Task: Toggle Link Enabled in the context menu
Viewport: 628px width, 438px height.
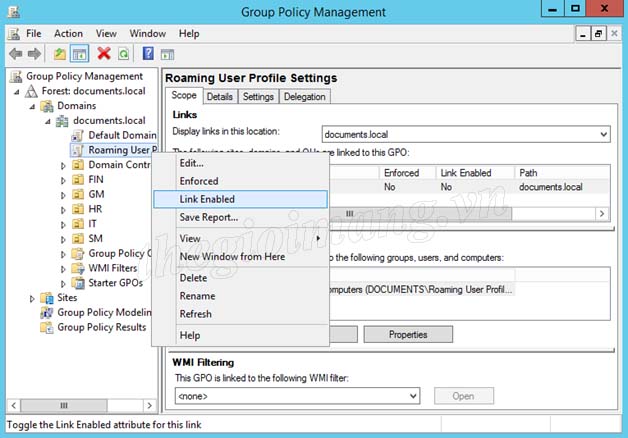Action: (x=240, y=199)
